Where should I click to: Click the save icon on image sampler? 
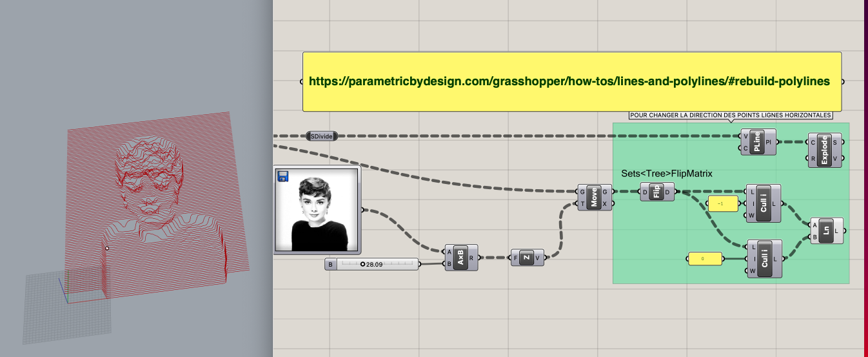click(282, 176)
